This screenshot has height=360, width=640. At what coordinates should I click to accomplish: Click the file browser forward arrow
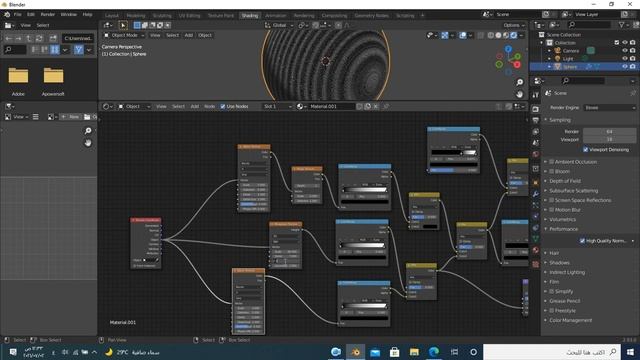click(18, 38)
